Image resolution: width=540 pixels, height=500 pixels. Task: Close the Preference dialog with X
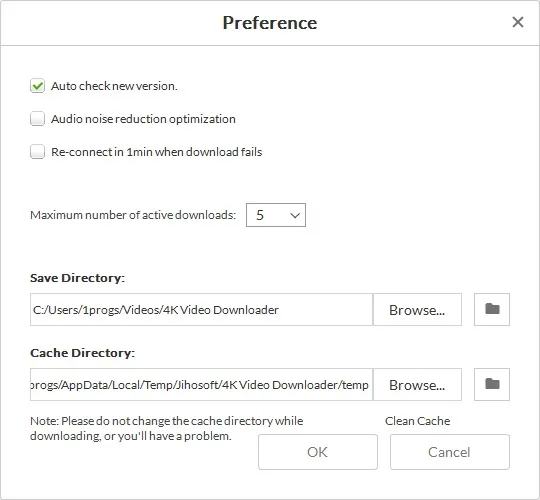click(518, 22)
